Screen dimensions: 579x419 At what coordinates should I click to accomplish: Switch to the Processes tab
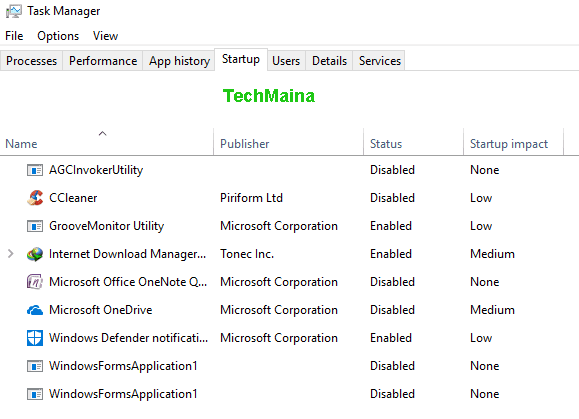[x=31, y=61]
